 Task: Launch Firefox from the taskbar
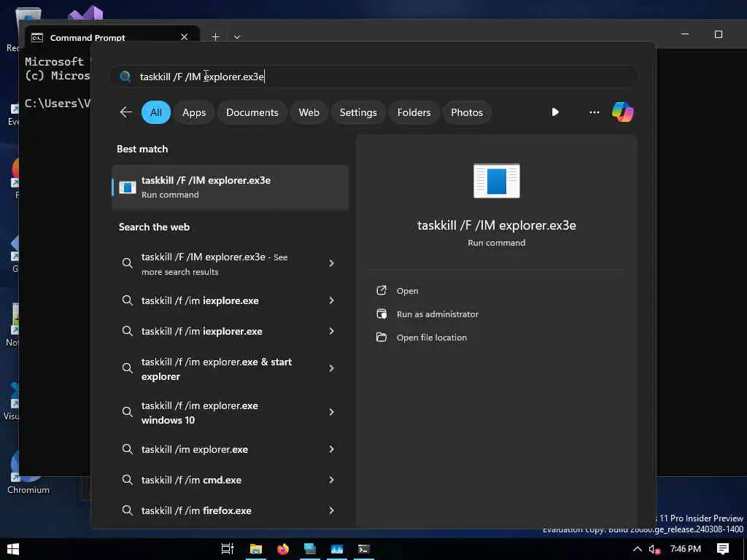(x=283, y=549)
